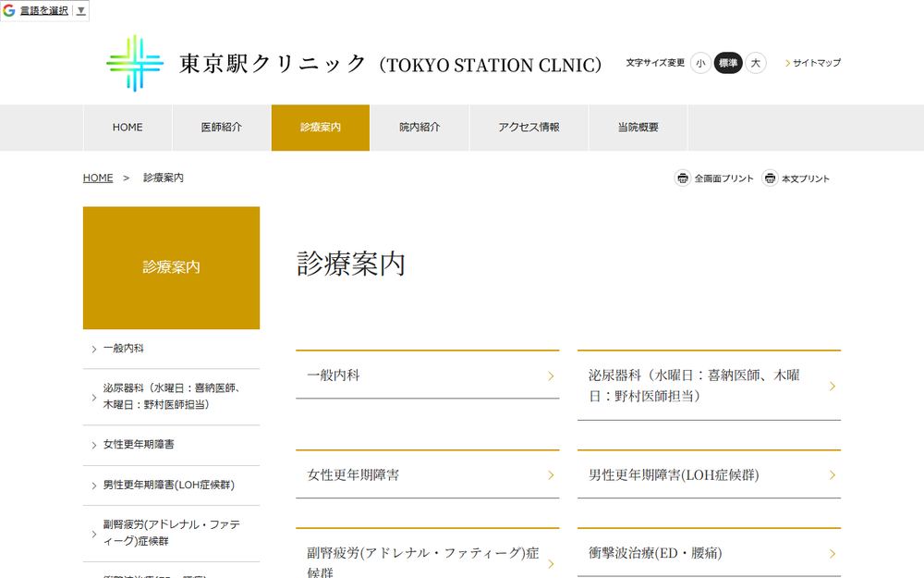Click the arrow on the 副腎疲労 card
The height and width of the screenshot is (578, 924).
click(551, 564)
